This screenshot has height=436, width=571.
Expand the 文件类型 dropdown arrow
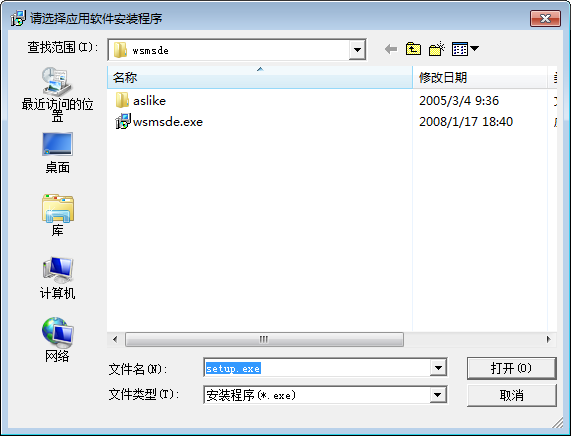(438, 395)
